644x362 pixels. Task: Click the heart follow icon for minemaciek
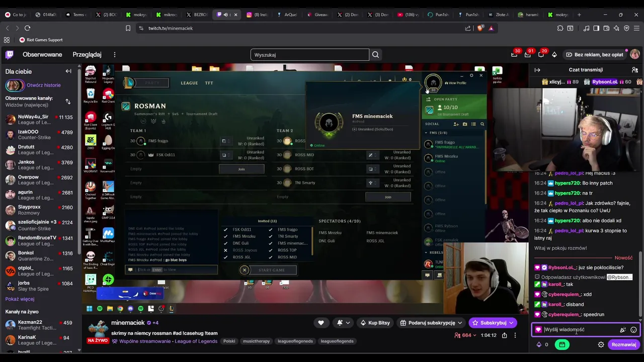[321, 323]
